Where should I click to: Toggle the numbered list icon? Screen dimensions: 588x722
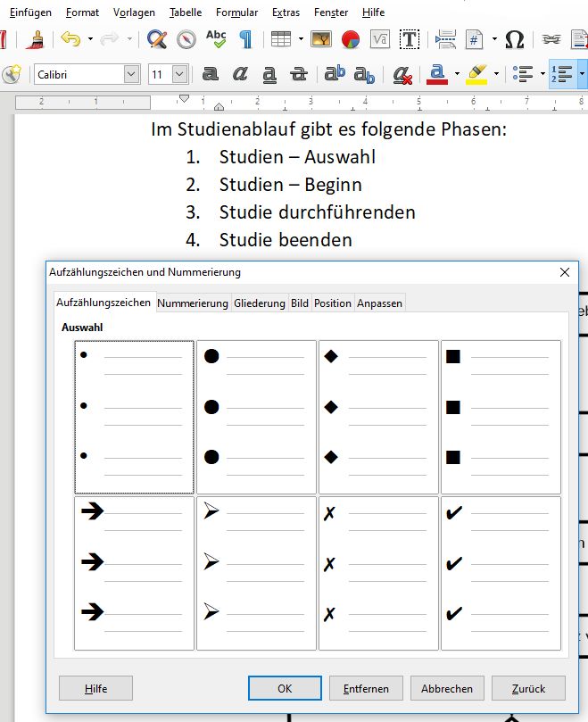[x=562, y=74]
